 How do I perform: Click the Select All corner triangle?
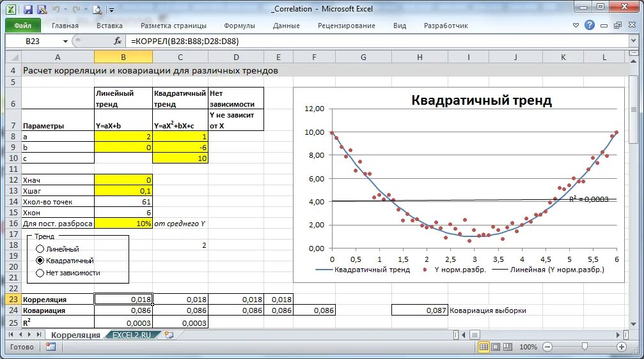click(x=13, y=57)
